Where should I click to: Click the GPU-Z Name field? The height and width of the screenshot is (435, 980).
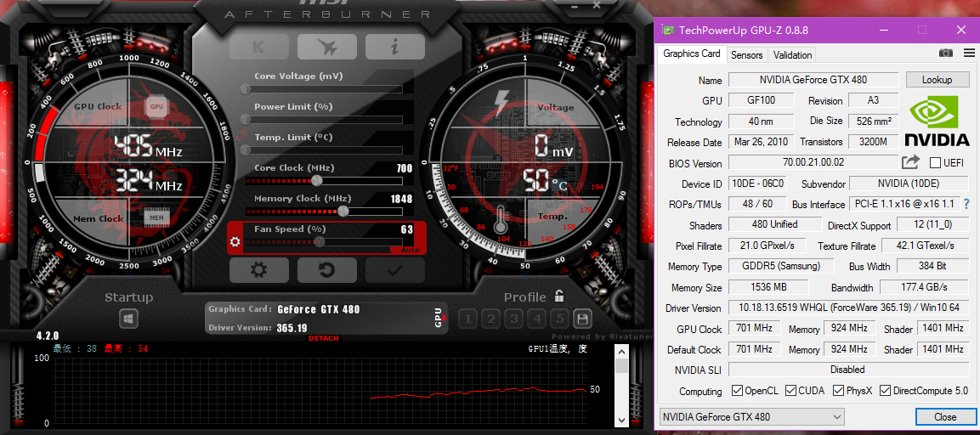[x=813, y=80]
